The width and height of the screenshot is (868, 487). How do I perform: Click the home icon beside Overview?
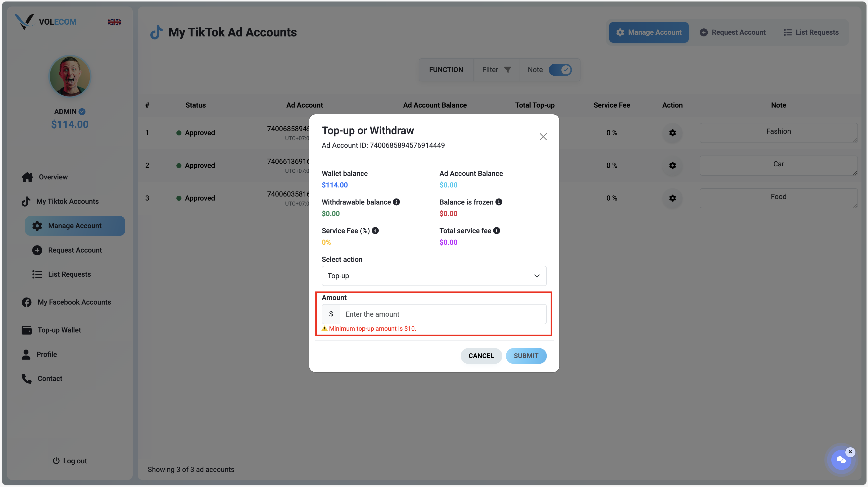pos(27,177)
